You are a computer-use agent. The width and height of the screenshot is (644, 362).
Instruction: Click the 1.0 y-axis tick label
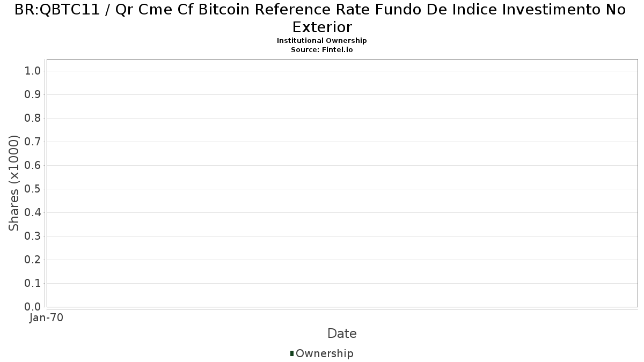pos(33,71)
